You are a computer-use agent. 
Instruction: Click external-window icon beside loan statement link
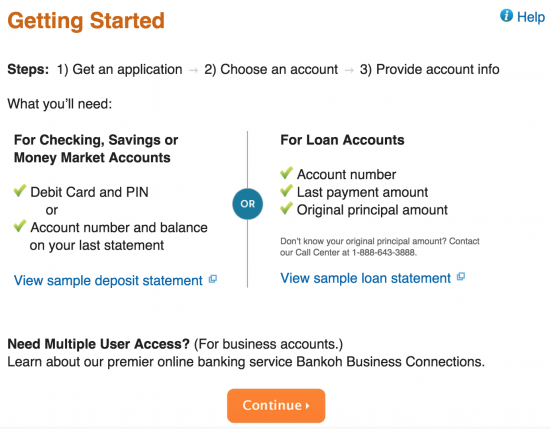461,277
